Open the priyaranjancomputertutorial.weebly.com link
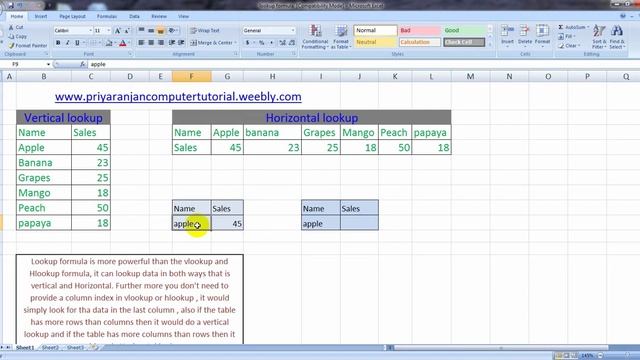Image resolution: width=640 pixels, height=360 pixels. click(178, 97)
